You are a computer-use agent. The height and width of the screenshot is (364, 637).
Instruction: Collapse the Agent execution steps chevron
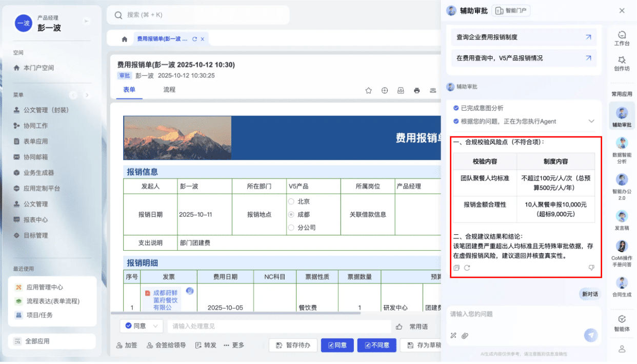tap(591, 122)
